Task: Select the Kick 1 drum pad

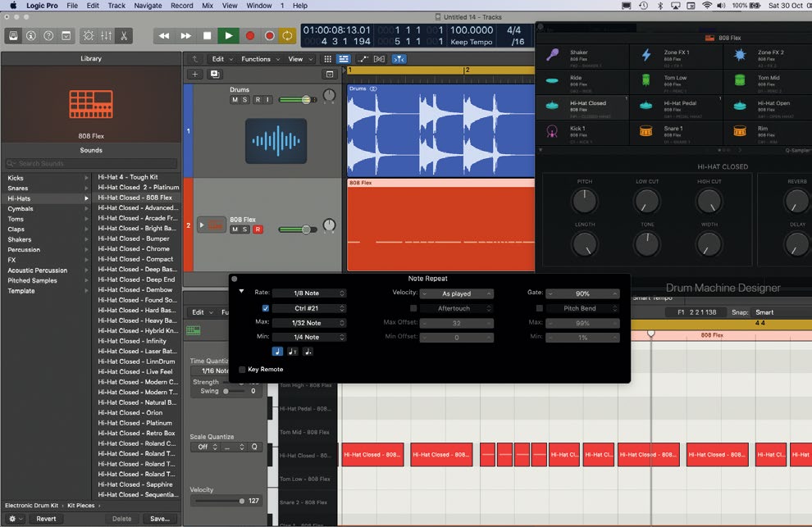Action: pyautogui.click(x=582, y=132)
